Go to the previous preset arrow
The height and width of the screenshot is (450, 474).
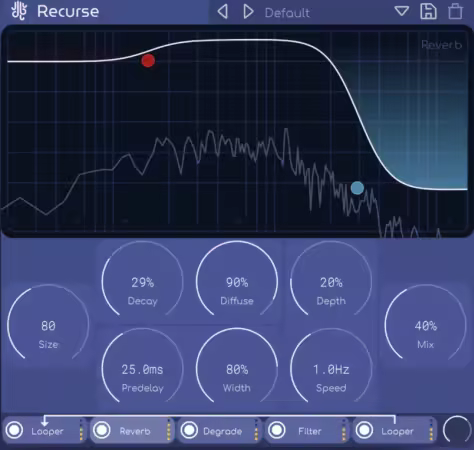(x=223, y=12)
